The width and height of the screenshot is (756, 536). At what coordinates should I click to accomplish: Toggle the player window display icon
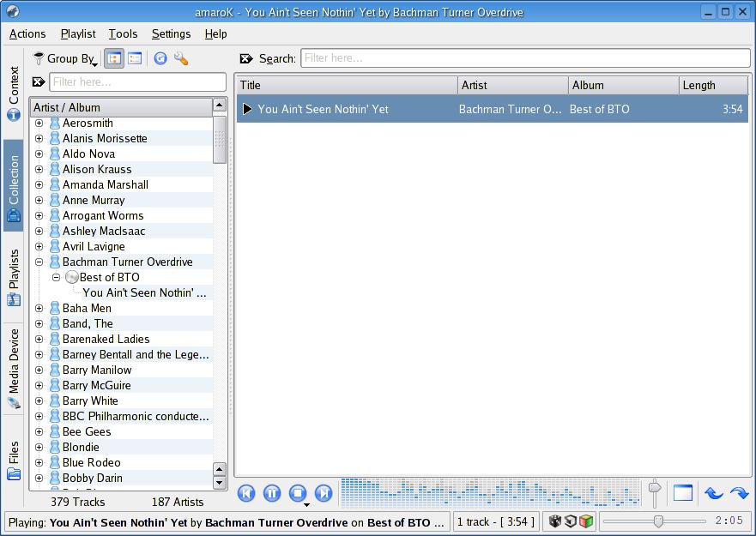pos(682,493)
